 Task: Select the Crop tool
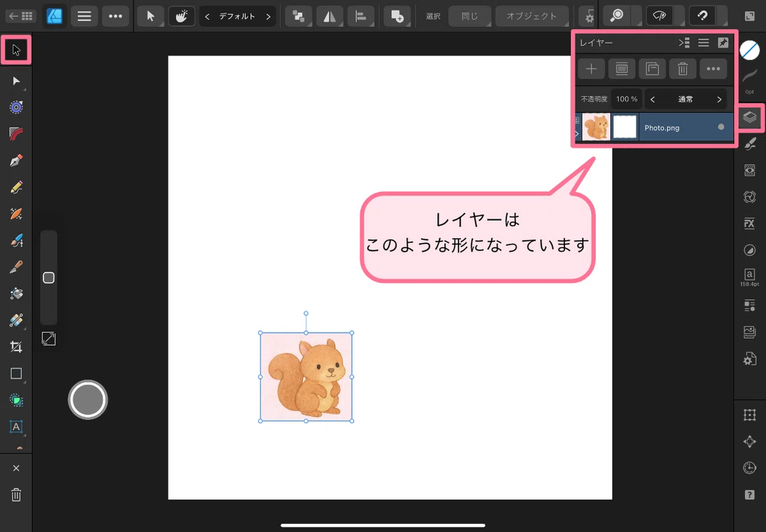point(17,347)
